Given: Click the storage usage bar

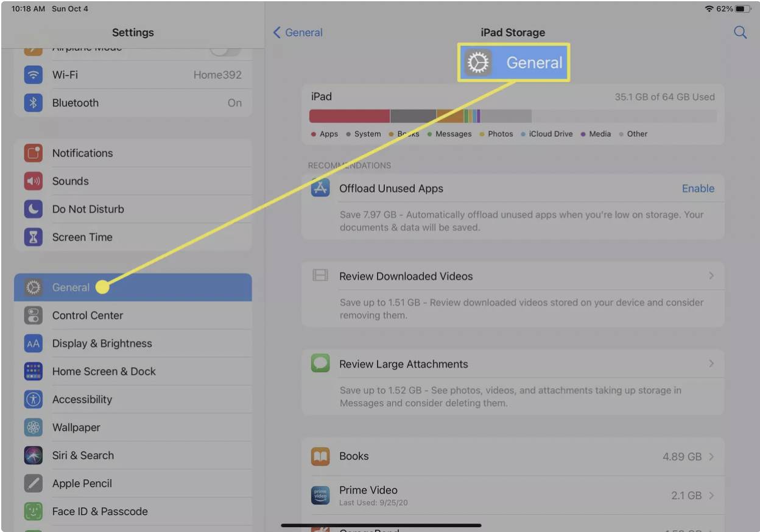Looking at the screenshot, I should [420, 115].
